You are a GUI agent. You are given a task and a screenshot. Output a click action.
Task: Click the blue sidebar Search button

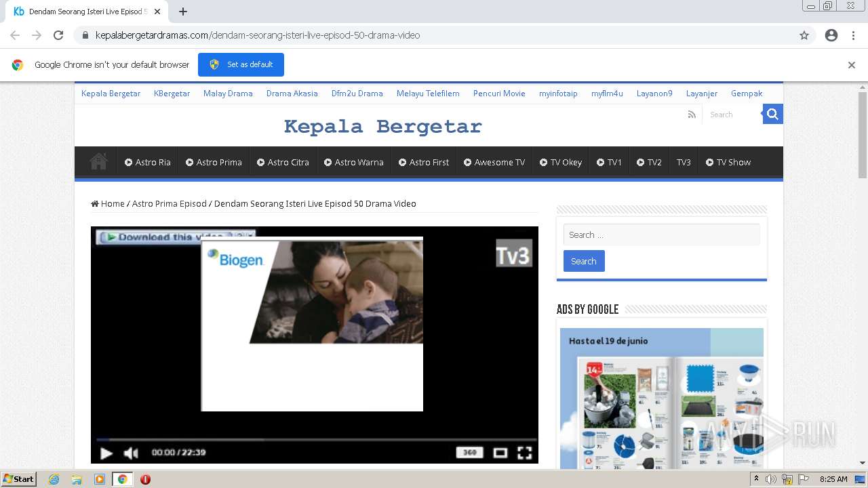(x=584, y=261)
